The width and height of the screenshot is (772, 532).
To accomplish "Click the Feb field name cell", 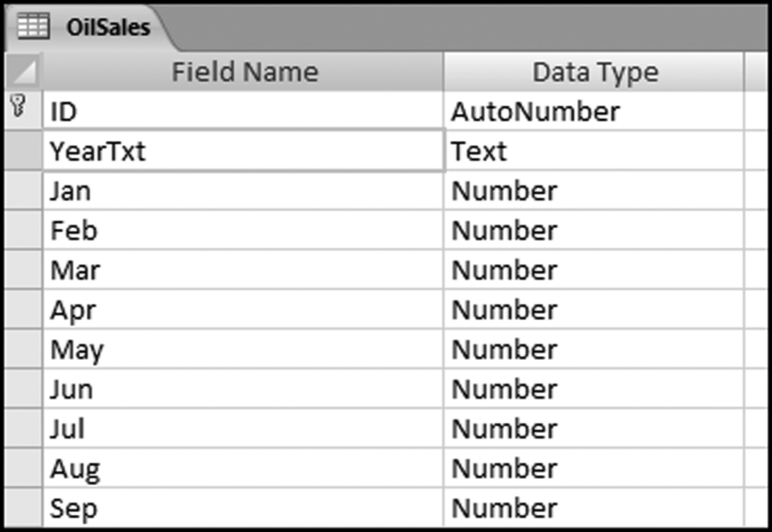I will [241, 231].
